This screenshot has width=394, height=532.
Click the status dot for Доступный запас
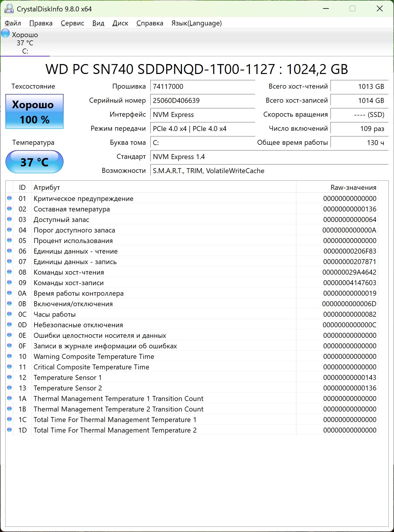pyautogui.click(x=9, y=219)
